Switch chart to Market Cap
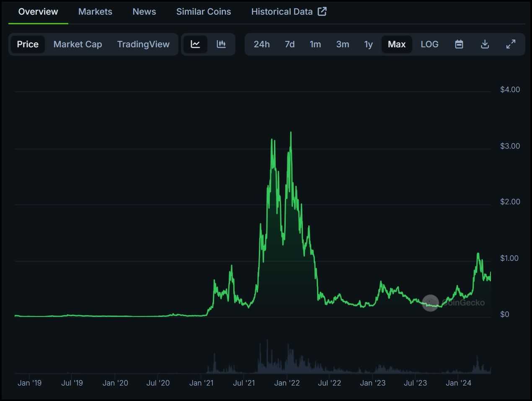 [77, 44]
